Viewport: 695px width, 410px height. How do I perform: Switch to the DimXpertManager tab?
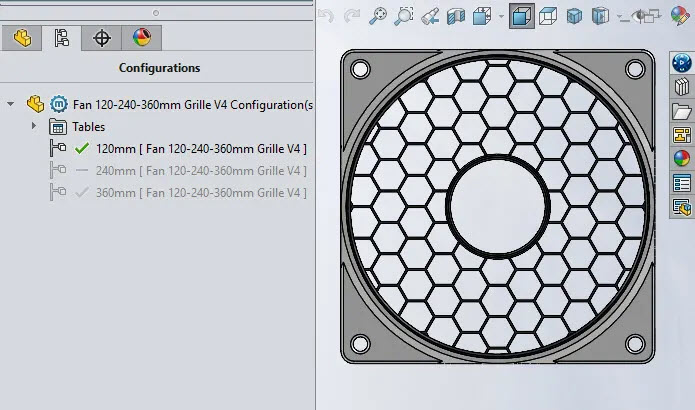coord(101,38)
